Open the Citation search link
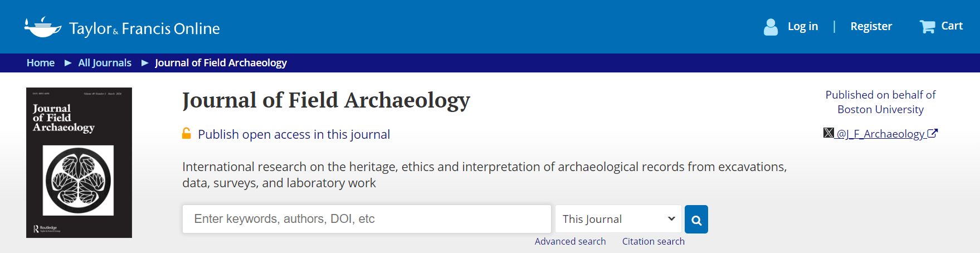 [653, 241]
